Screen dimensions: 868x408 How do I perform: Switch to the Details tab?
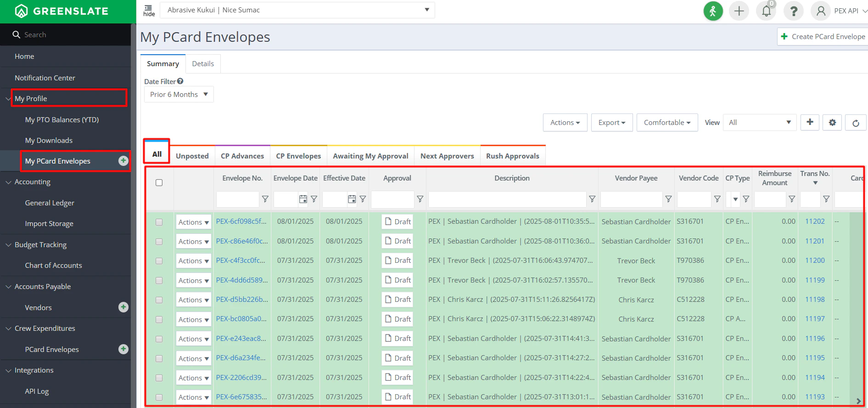202,64
